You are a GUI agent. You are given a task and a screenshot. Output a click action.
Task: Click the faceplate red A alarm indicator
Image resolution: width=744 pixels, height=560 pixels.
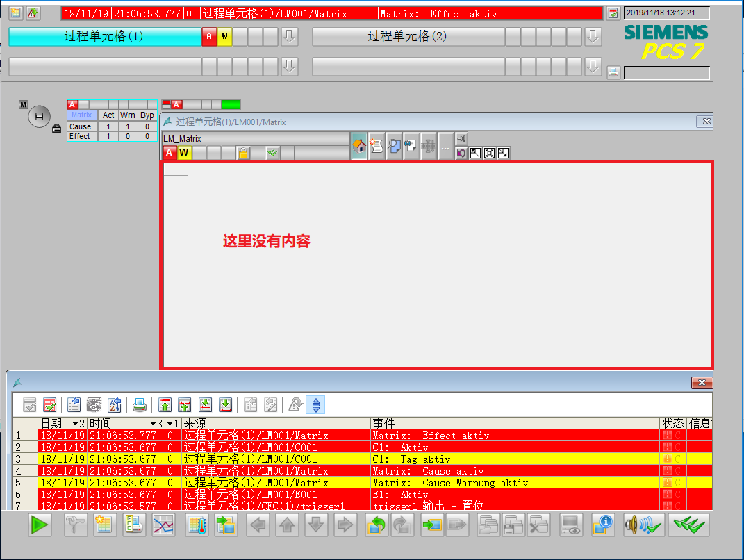point(170,153)
